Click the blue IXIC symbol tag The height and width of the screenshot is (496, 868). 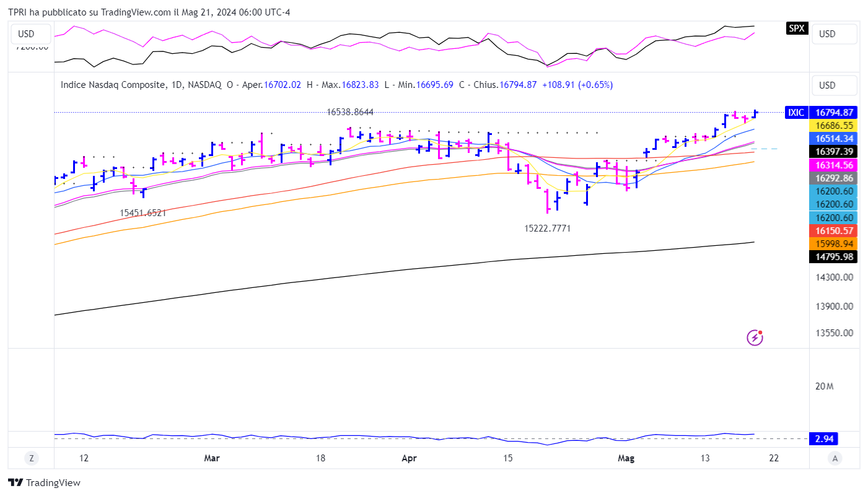click(796, 113)
